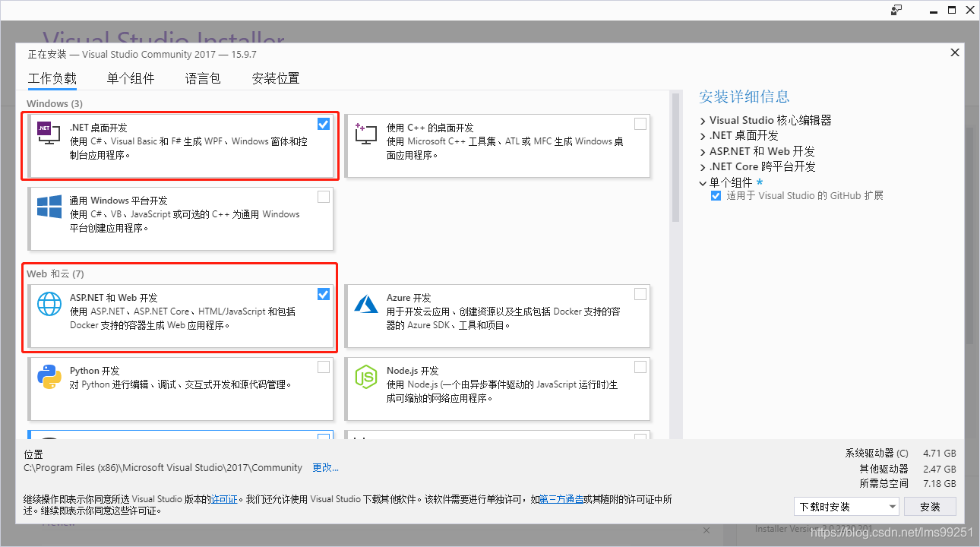Click the 所需总空间 7.18 GB value

(940, 483)
